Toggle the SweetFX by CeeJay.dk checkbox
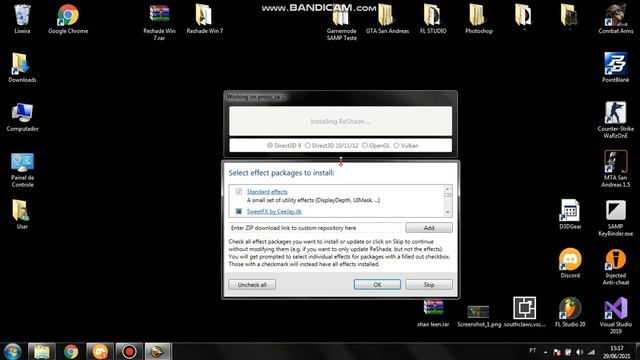This screenshot has width=640, height=360. (x=239, y=211)
